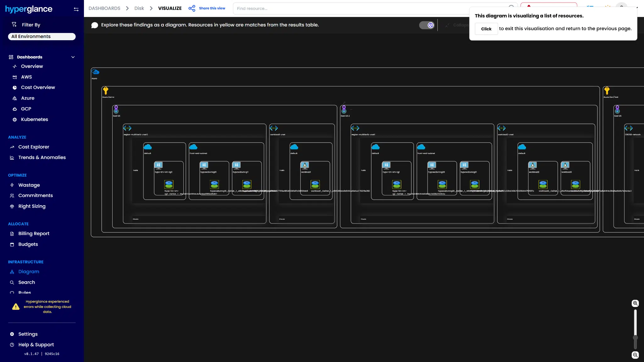
Task: Click the zoom in magnifier icon
Action: pos(635,303)
